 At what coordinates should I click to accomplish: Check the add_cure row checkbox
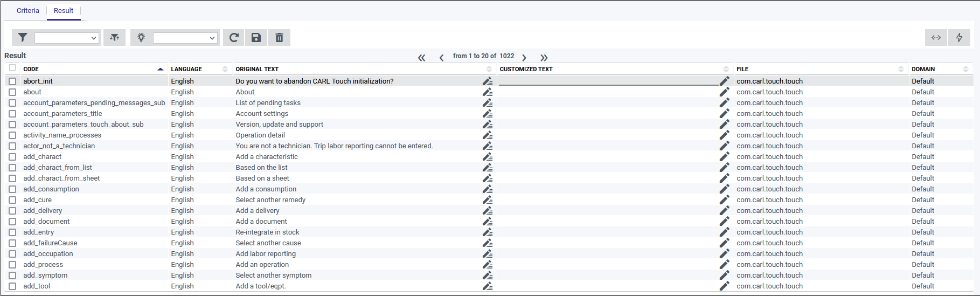(12, 200)
